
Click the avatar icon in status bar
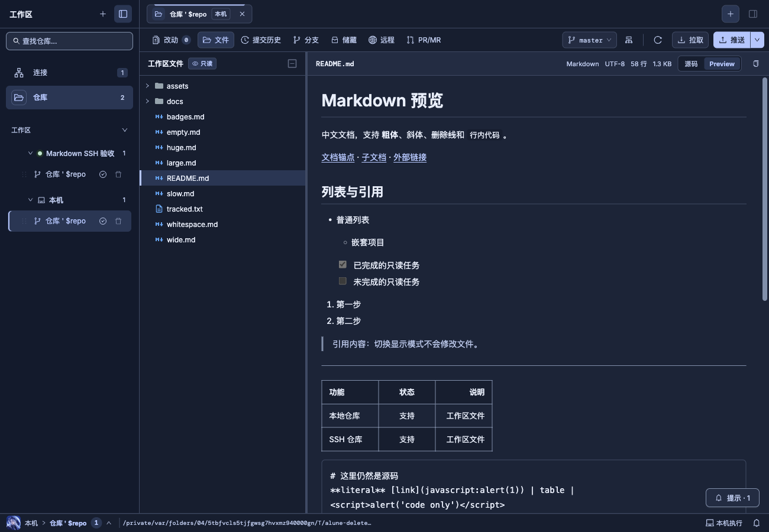pyautogui.click(x=13, y=523)
